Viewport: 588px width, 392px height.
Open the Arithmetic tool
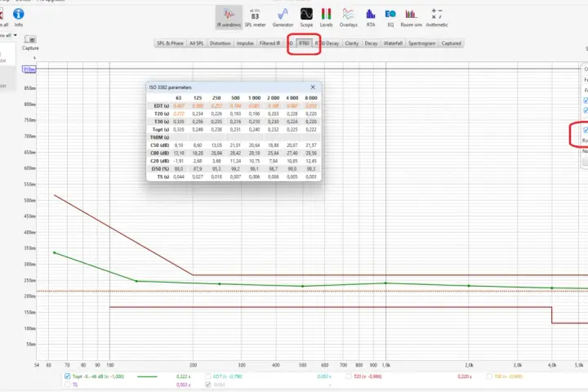(437, 17)
